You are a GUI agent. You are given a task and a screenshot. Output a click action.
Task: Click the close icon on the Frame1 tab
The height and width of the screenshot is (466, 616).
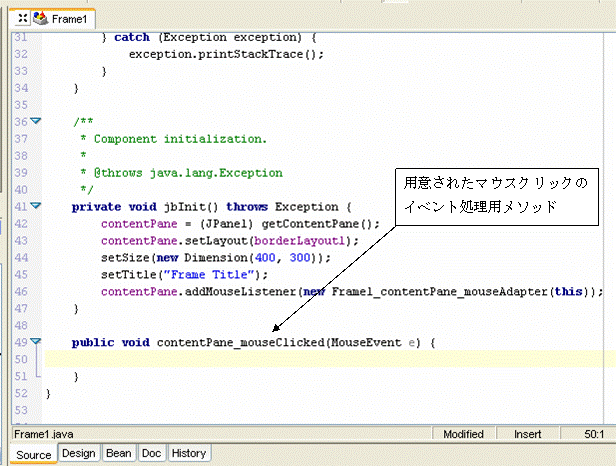[23, 18]
